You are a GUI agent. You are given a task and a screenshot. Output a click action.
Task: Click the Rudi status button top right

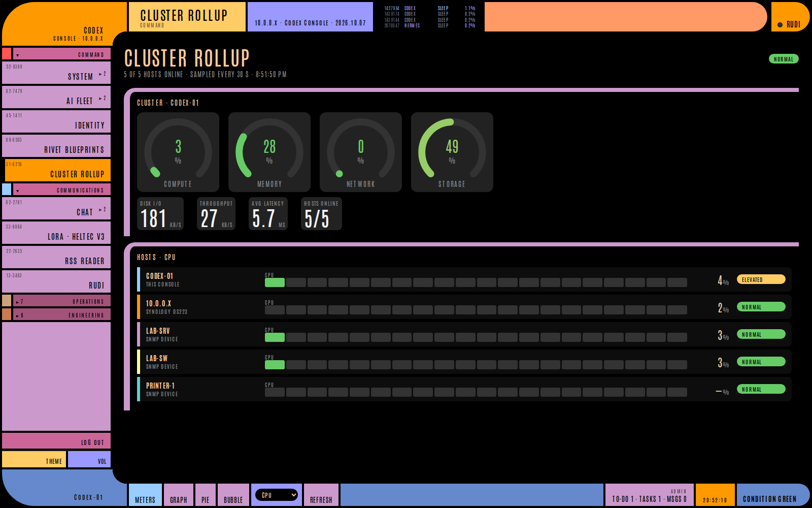click(790, 17)
